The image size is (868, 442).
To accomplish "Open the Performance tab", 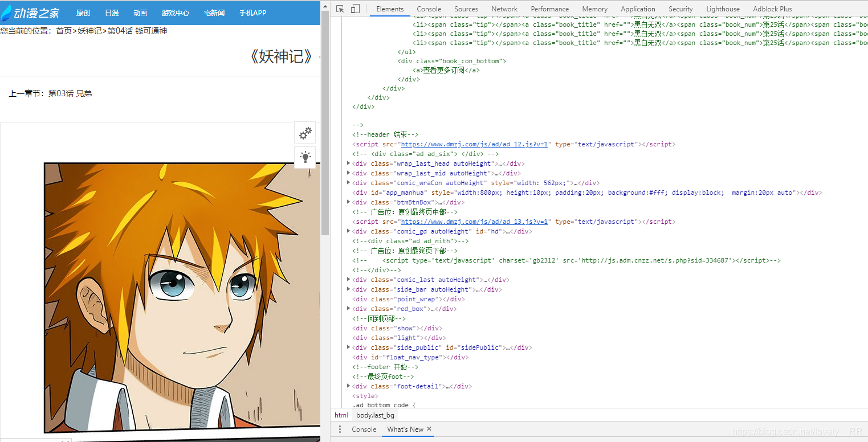I will [549, 9].
